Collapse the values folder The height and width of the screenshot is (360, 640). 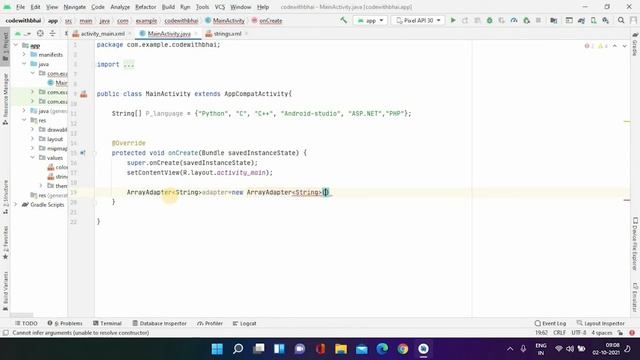pos(32,158)
